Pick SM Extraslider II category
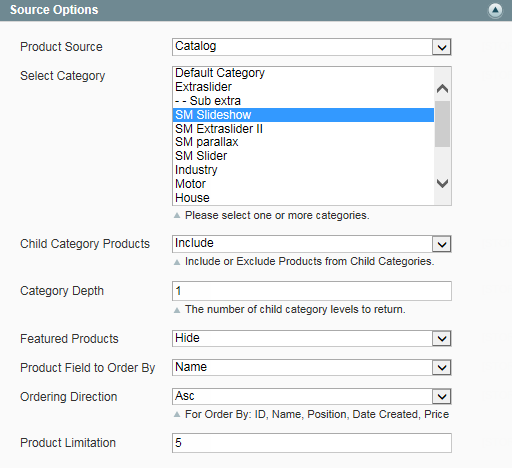This screenshot has height=468, width=512. [304, 129]
